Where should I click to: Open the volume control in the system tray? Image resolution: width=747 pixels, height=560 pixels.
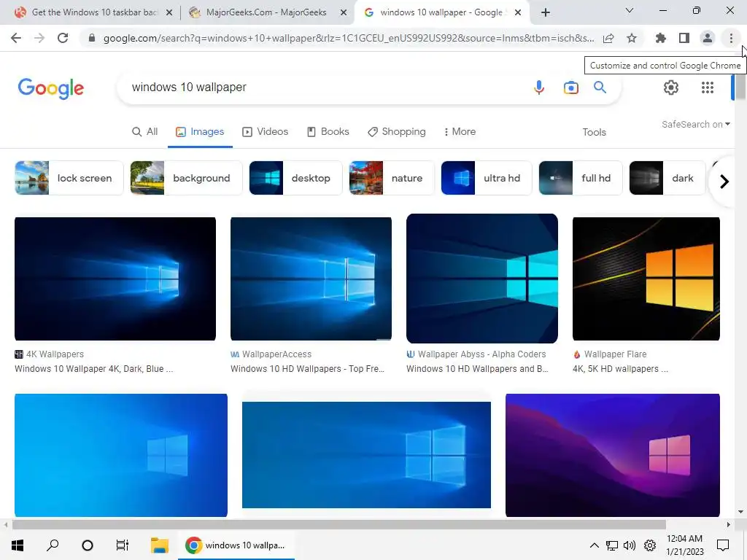630,545
